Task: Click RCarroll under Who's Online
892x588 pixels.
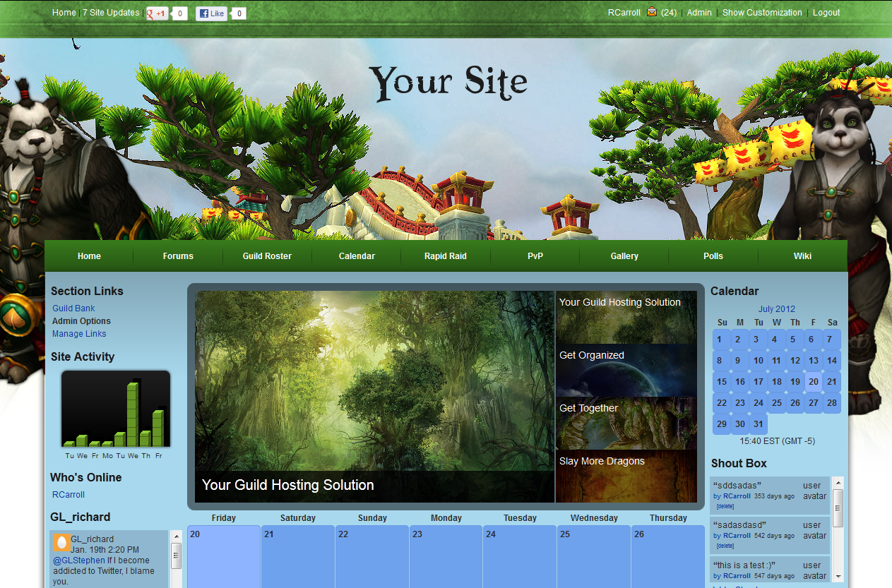Action: 69,495
